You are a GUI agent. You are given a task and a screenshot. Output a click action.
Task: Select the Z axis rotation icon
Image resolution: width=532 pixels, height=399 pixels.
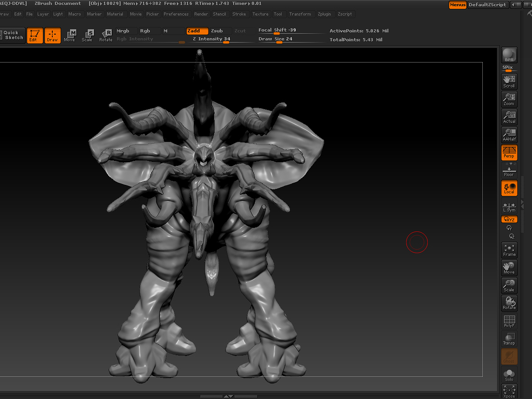512,236
